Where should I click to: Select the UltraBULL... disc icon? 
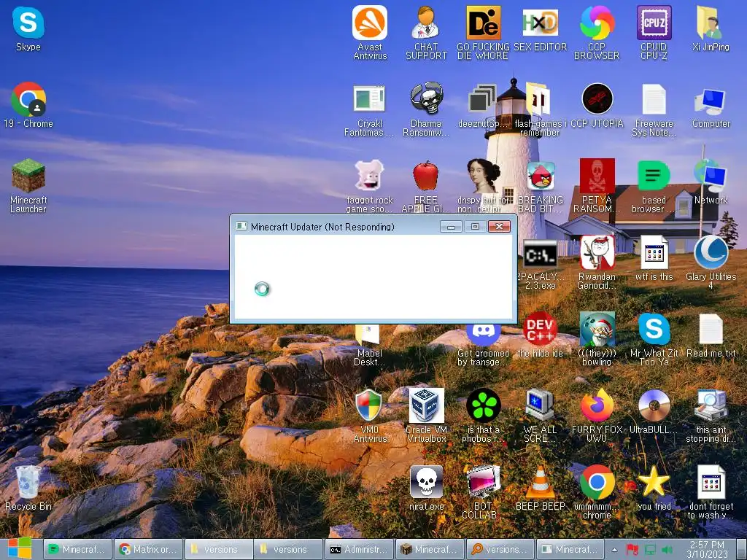654,411
